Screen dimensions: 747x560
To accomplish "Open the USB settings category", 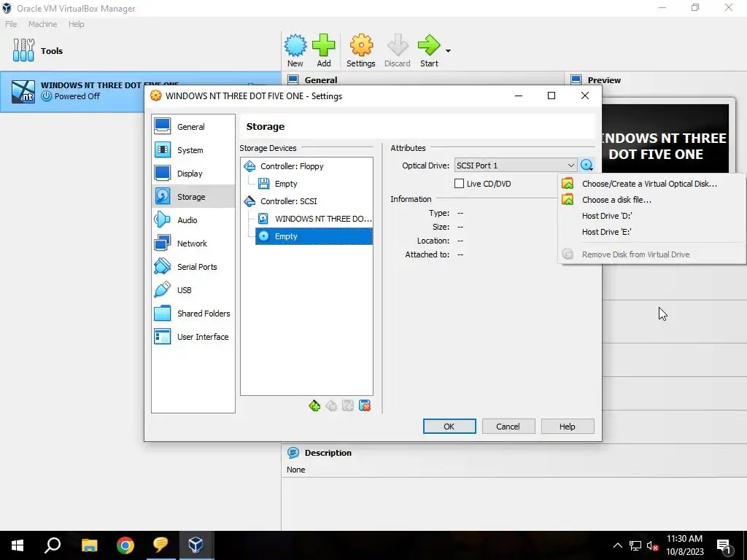I will (x=193, y=290).
